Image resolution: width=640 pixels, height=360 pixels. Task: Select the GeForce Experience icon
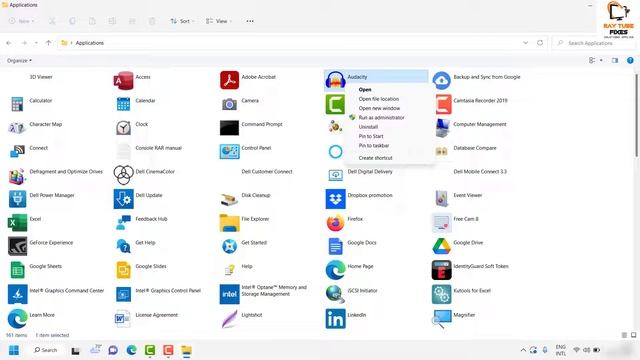click(x=17, y=246)
